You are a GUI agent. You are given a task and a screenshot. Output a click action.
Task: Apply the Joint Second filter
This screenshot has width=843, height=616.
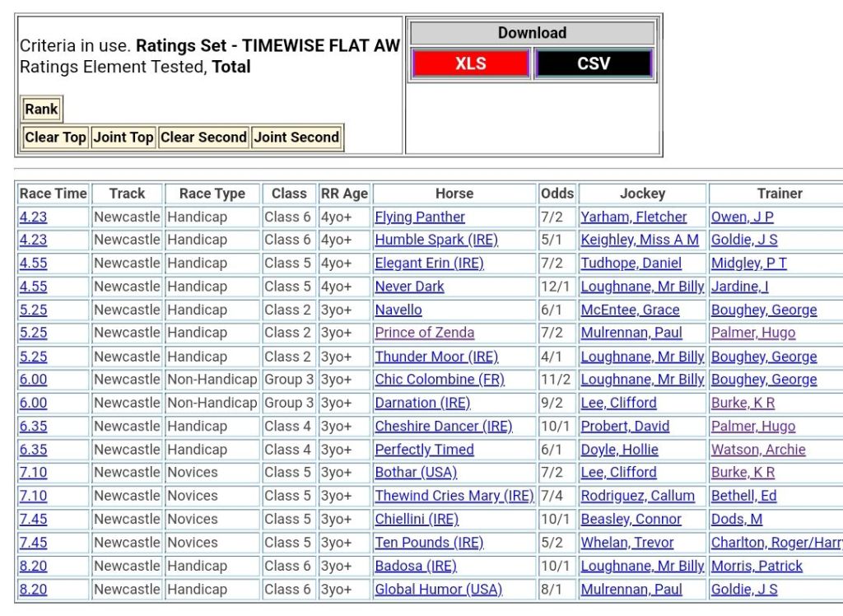(x=296, y=138)
